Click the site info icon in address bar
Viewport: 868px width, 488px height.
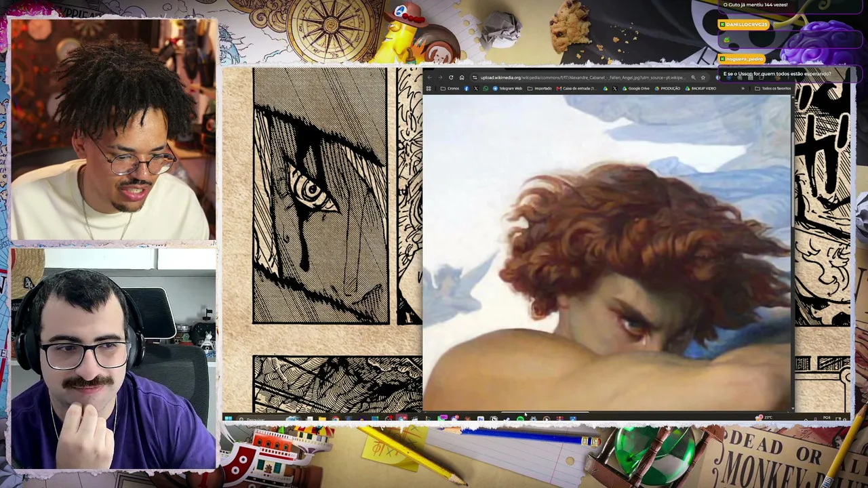[x=474, y=78]
